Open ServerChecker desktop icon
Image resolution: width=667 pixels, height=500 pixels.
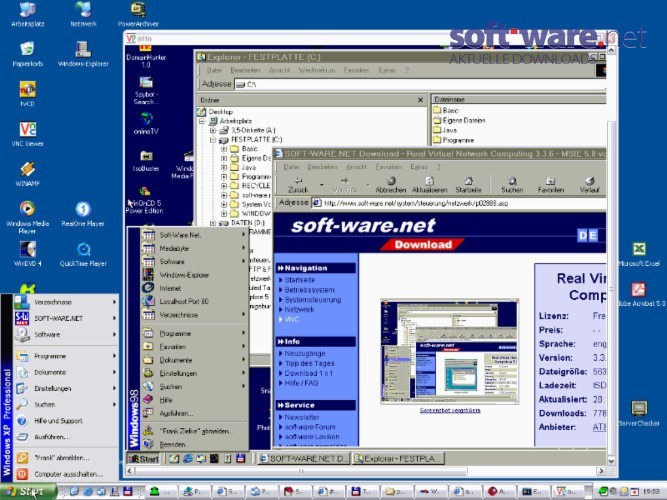coord(639,414)
